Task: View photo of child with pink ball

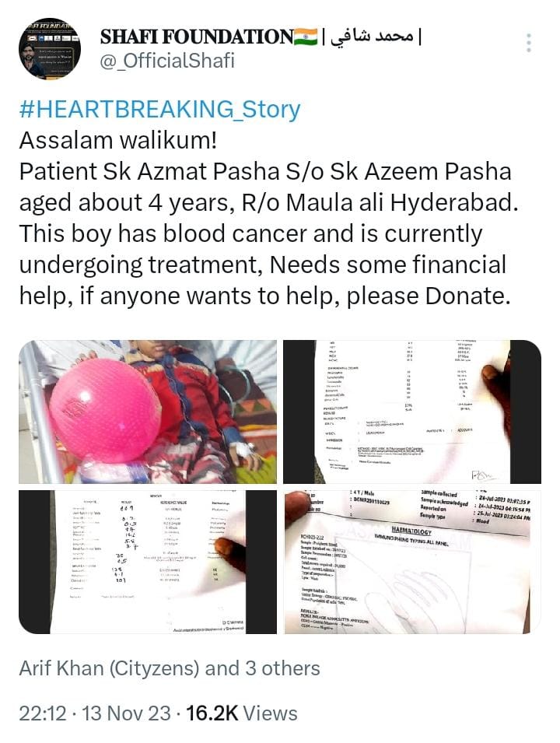Action: click(148, 412)
